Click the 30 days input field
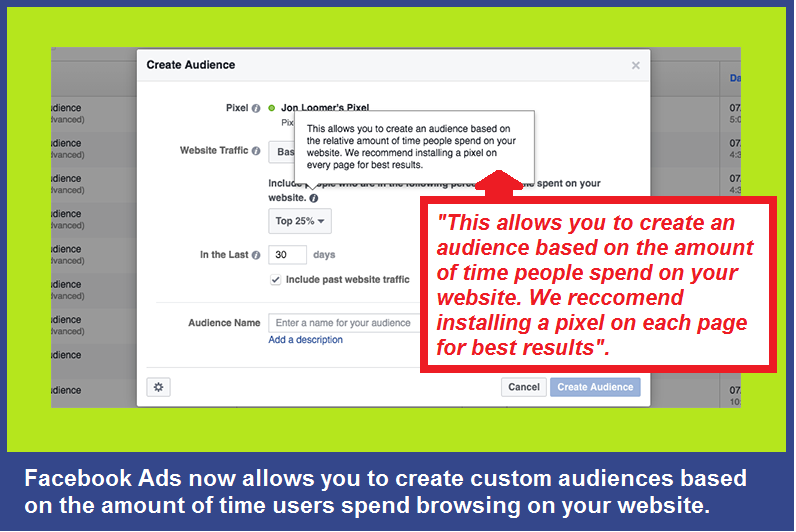 (x=287, y=255)
